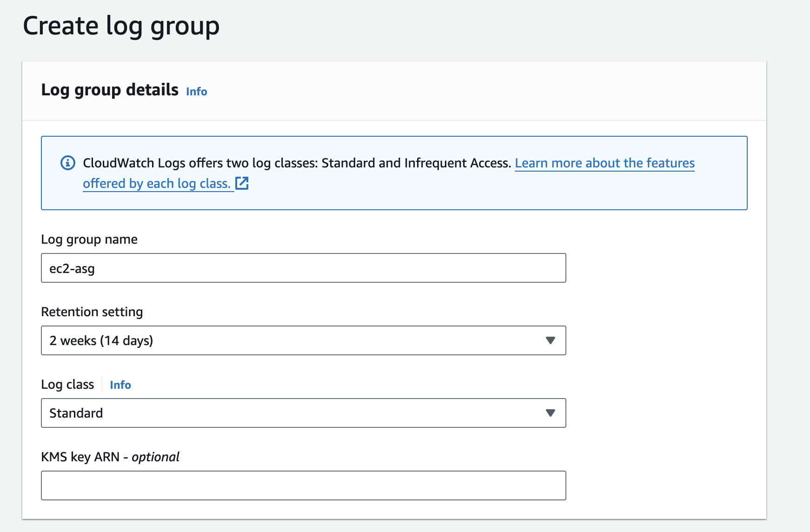The image size is (810, 532).
Task: Focus the Log group name field containing ec2-asg
Action: [x=303, y=268]
